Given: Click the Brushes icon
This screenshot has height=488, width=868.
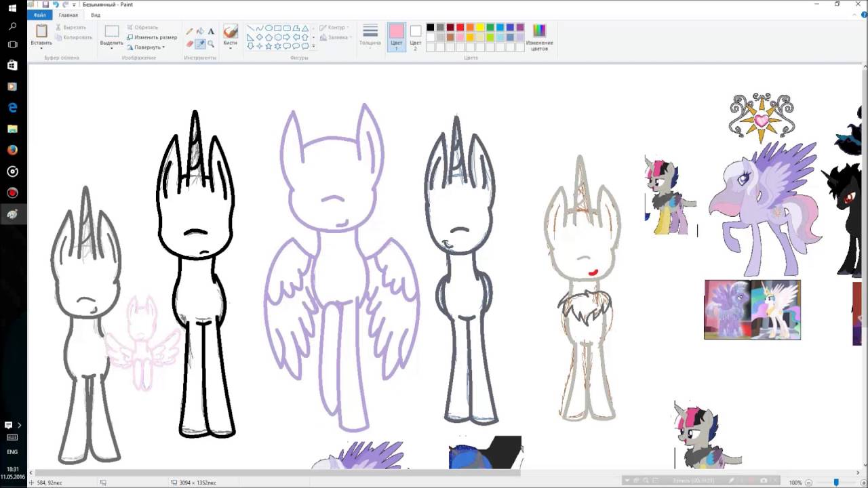Looking at the screenshot, I should (x=231, y=31).
